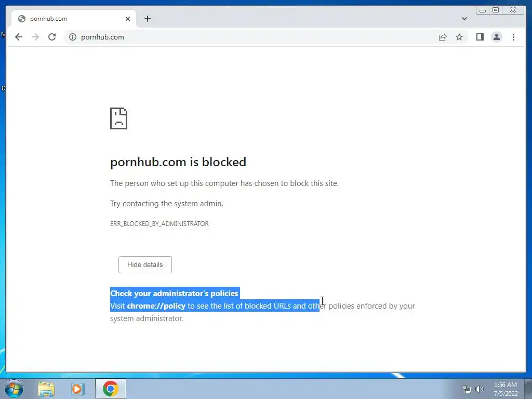This screenshot has height=399, width=532.
Task: Open the side panel
Action: pyautogui.click(x=480, y=37)
